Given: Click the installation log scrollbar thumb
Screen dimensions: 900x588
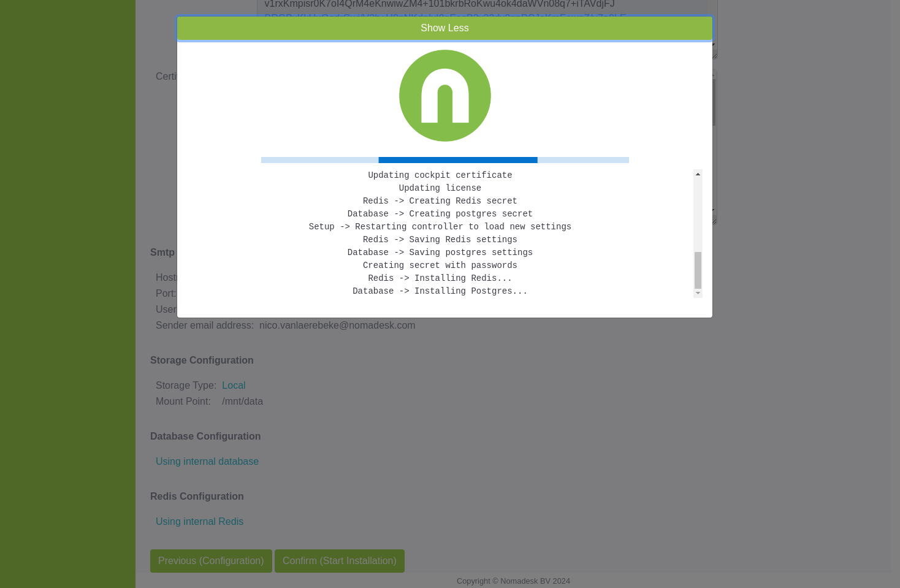Looking at the screenshot, I should [x=698, y=270].
